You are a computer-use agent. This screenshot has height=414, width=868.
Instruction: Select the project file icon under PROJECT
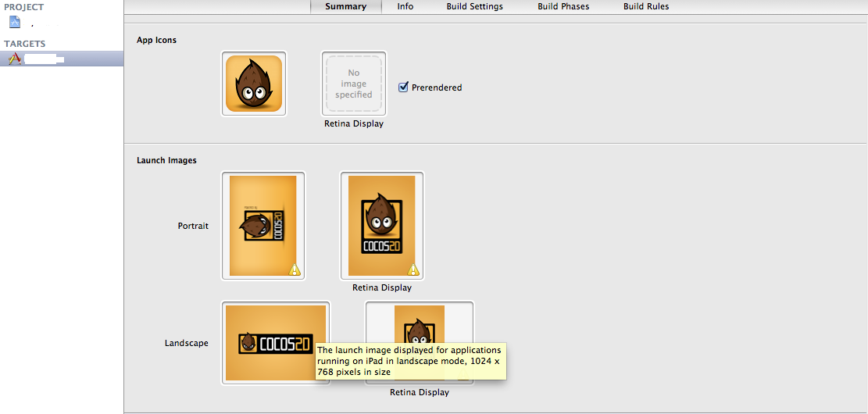(x=15, y=22)
